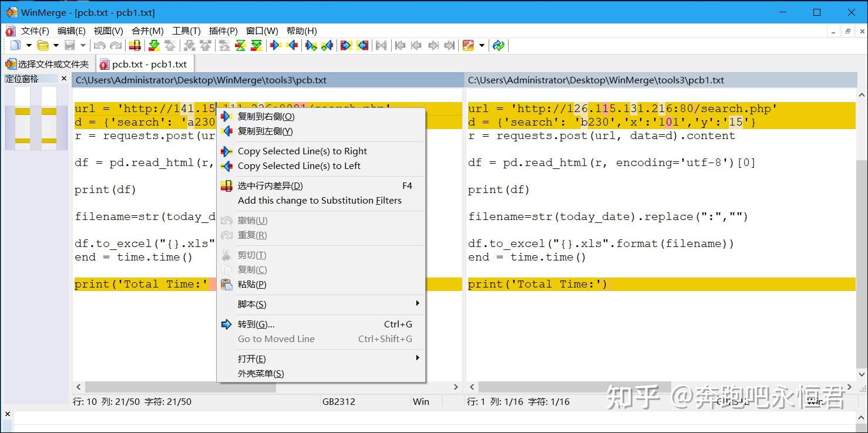The image size is (868, 433).
Task: Switch to the pcb.txt - pcb1.txt tab
Action: [x=144, y=64]
